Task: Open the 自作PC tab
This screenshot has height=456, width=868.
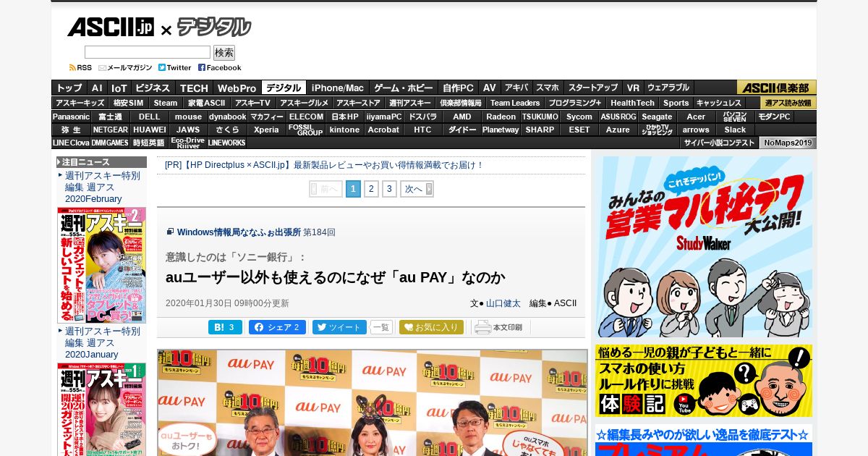Action: click(x=459, y=88)
